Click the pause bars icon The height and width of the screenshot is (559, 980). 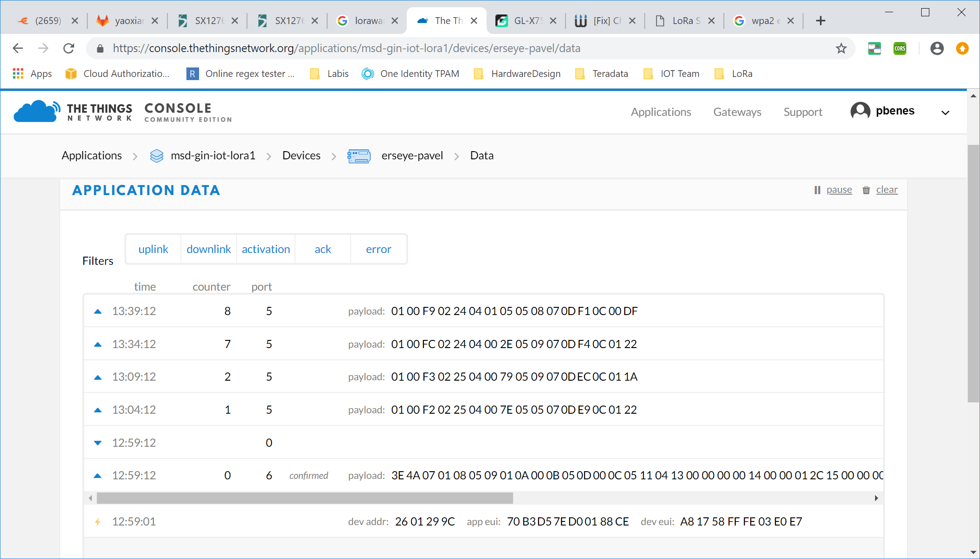817,190
